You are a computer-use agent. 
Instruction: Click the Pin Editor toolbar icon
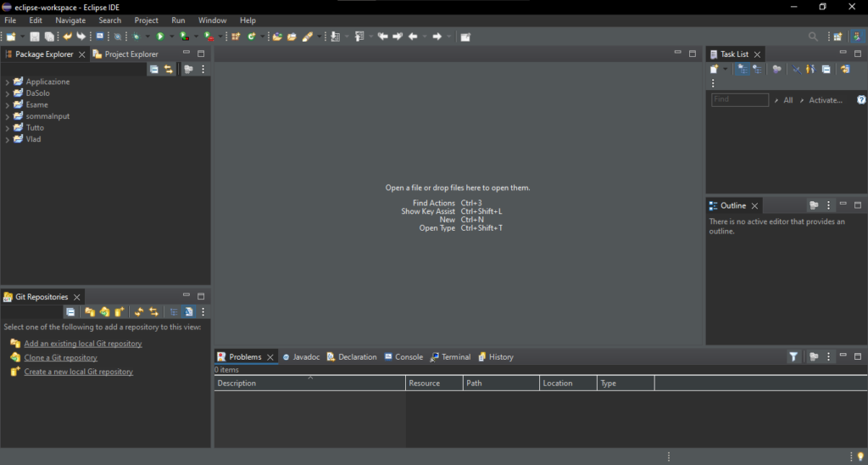[465, 36]
